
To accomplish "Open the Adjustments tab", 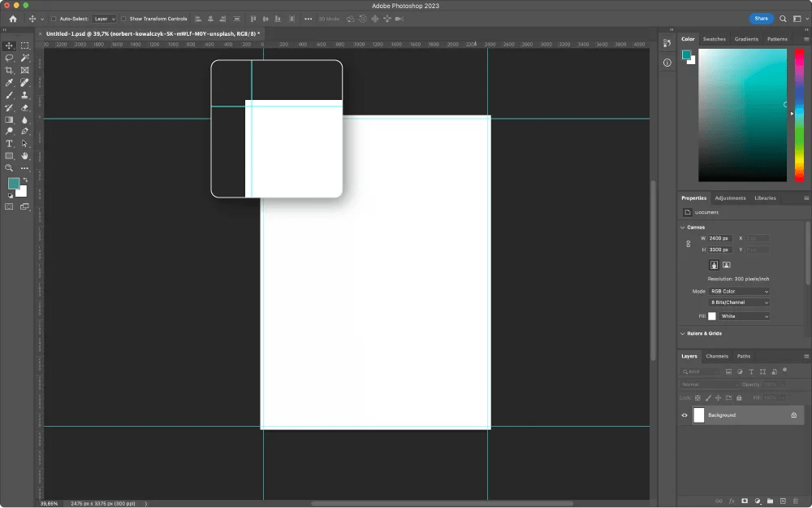I will pos(730,198).
